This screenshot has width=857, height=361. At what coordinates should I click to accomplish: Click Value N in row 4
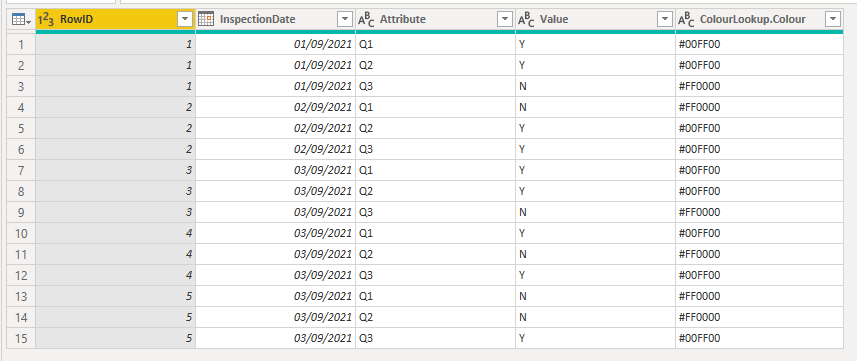click(x=595, y=107)
